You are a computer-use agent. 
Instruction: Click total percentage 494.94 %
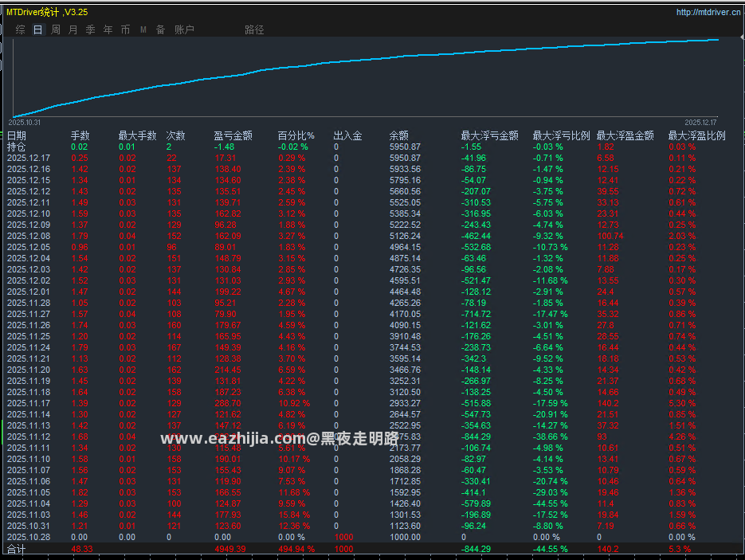pos(296,549)
